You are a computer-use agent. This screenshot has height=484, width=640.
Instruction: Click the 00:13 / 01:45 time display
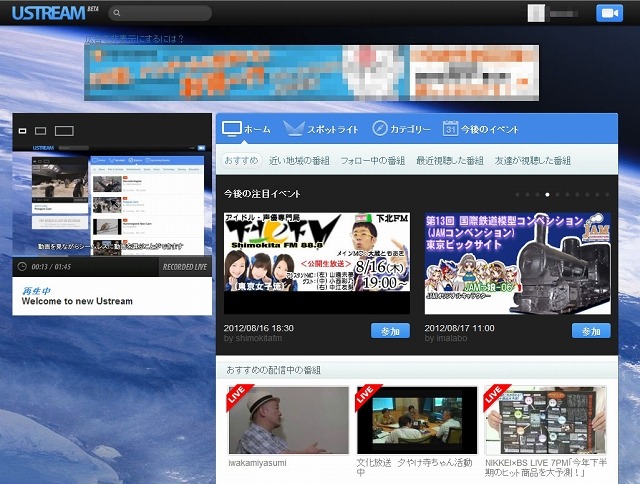point(51,267)
